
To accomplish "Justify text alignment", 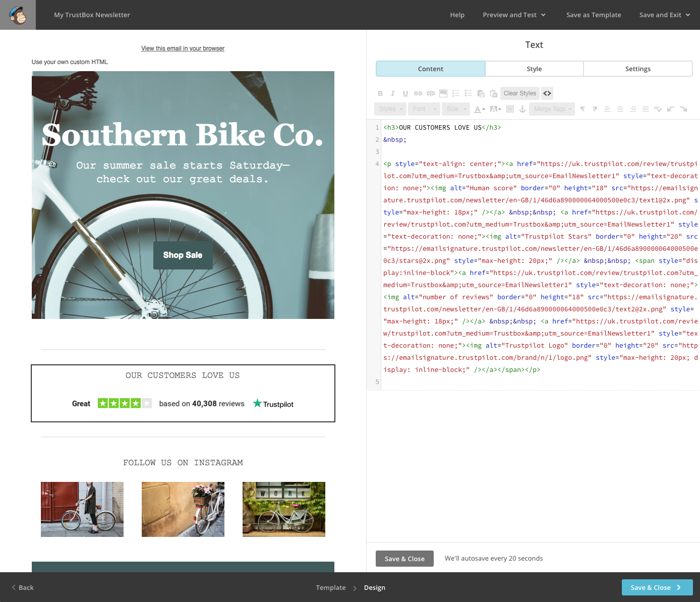I will tap(646, 109).
